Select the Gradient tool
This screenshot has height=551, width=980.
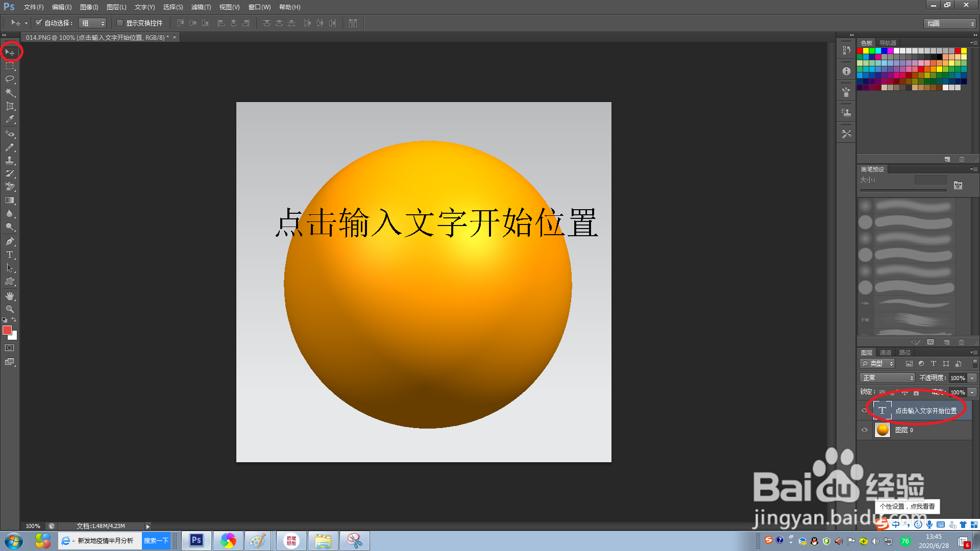point(10,201)
